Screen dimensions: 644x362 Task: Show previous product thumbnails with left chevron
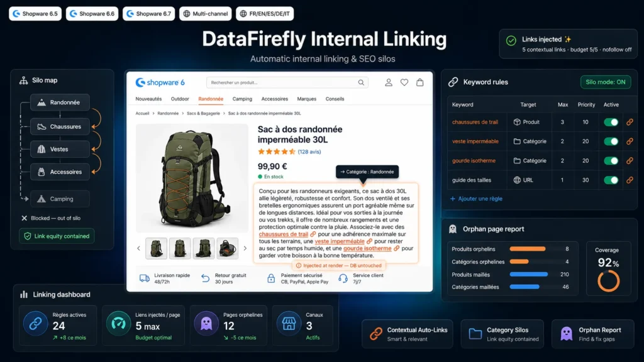pos(138,248)
